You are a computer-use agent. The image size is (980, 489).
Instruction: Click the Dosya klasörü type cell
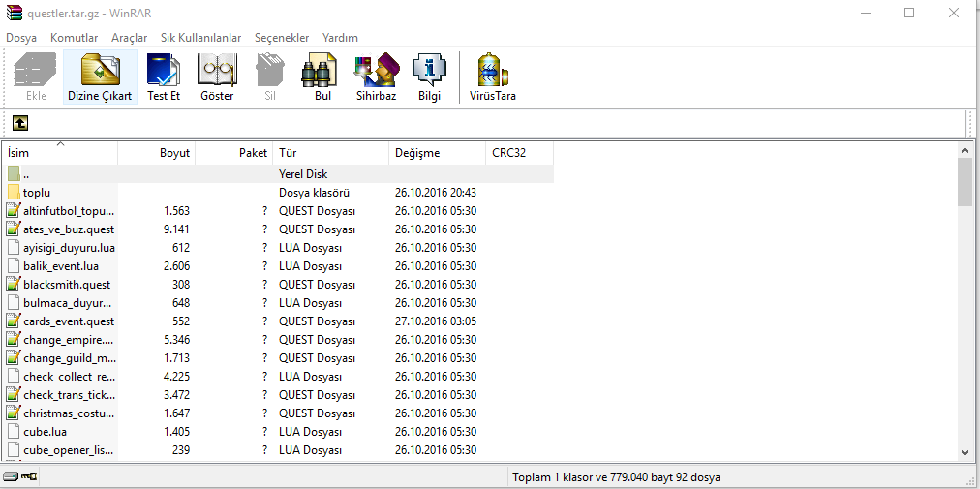point(314,193)
